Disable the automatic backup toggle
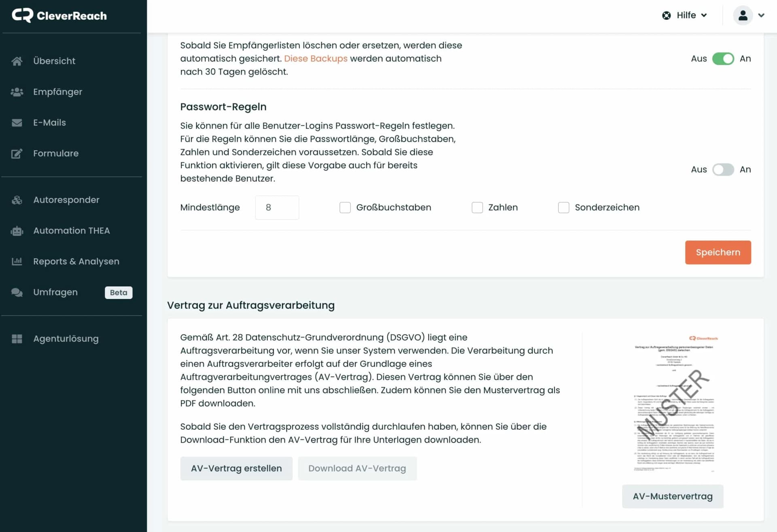 724,59
